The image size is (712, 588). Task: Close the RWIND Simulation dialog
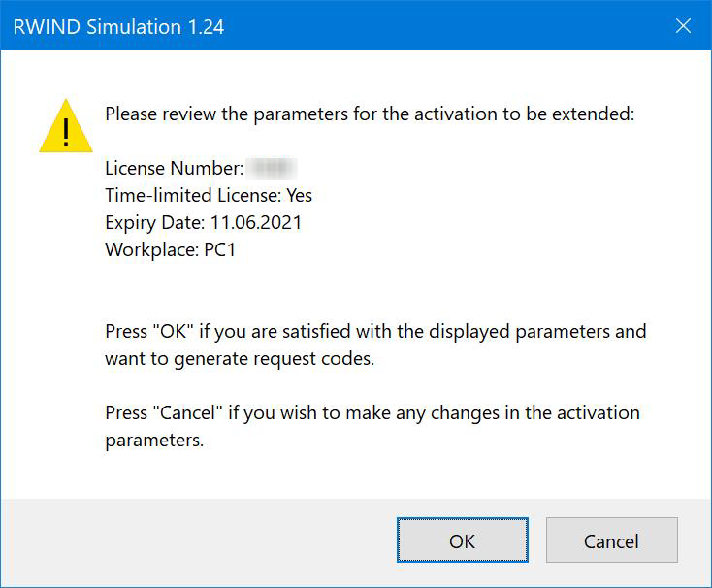pos(683,26)
